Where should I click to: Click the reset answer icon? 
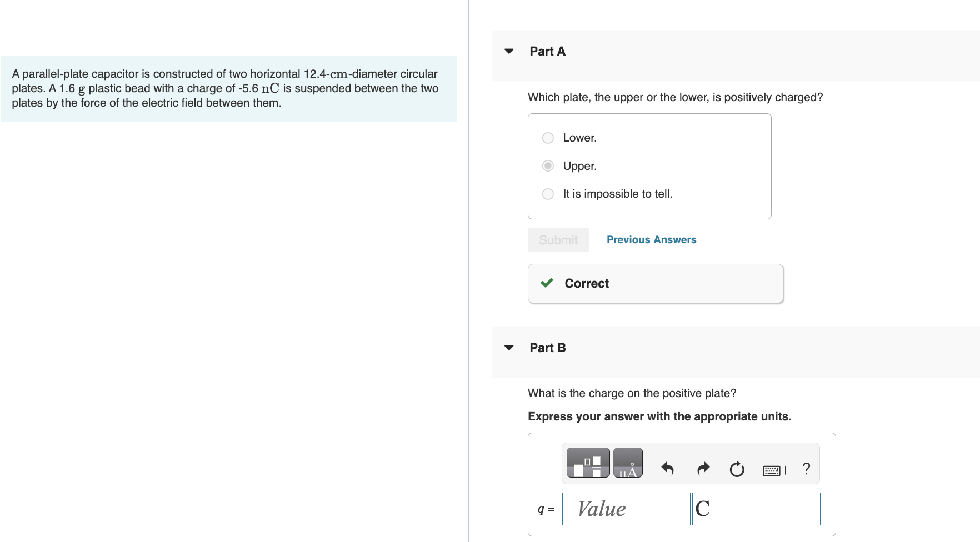pos(736,469)
